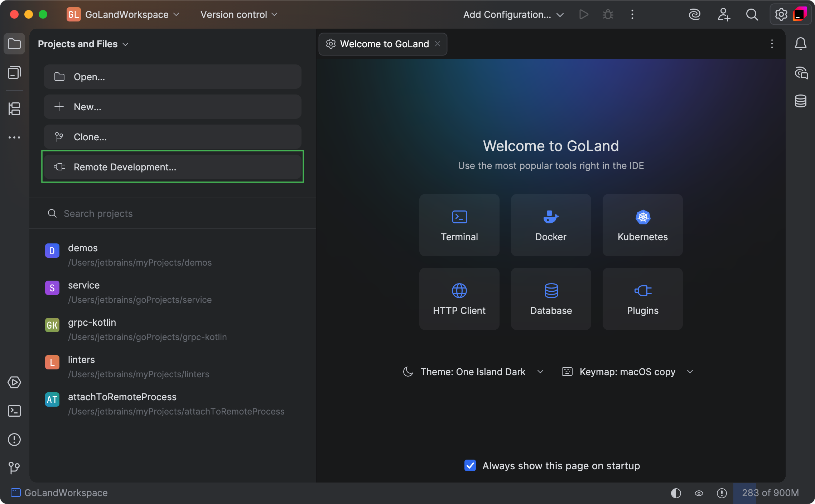This screenshot has height=504, width=815.
Task: Open the Database tool window in right sidebar
Action: [x=801, y=101]
